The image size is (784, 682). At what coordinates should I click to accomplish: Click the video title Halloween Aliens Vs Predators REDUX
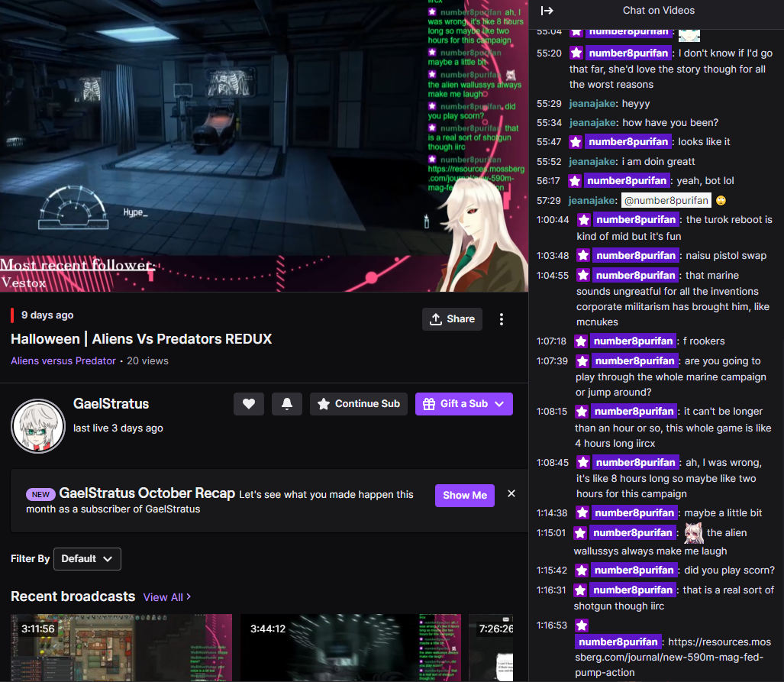point(141,339)
